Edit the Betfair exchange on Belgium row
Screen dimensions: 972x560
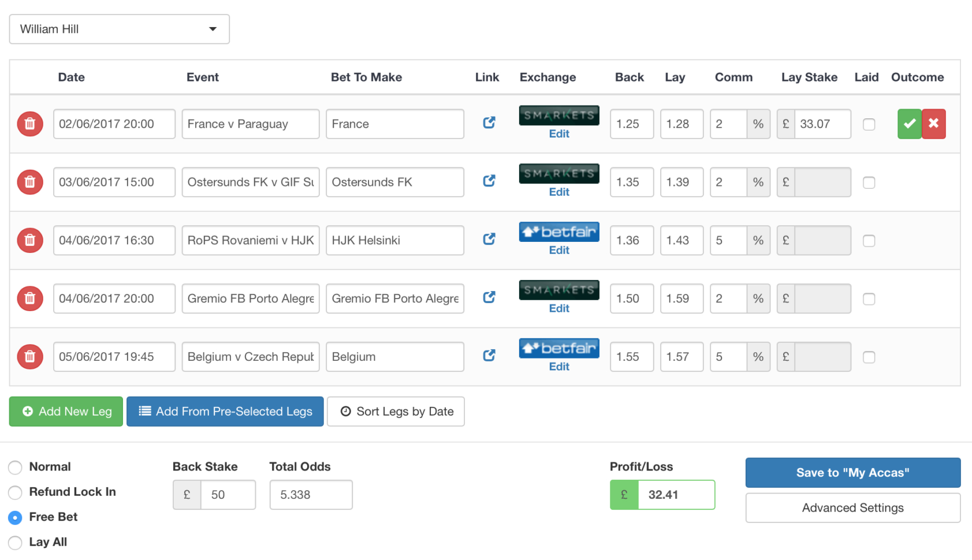click(x=558, y=366)
